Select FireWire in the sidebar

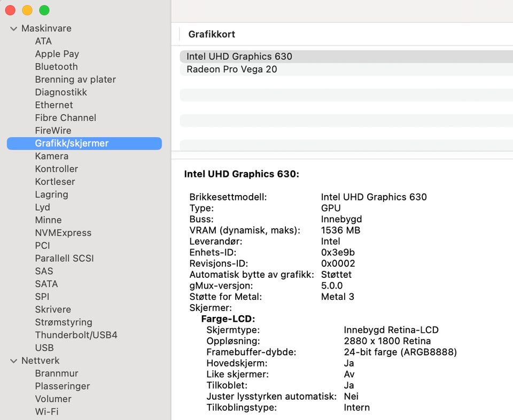(53, 130)
